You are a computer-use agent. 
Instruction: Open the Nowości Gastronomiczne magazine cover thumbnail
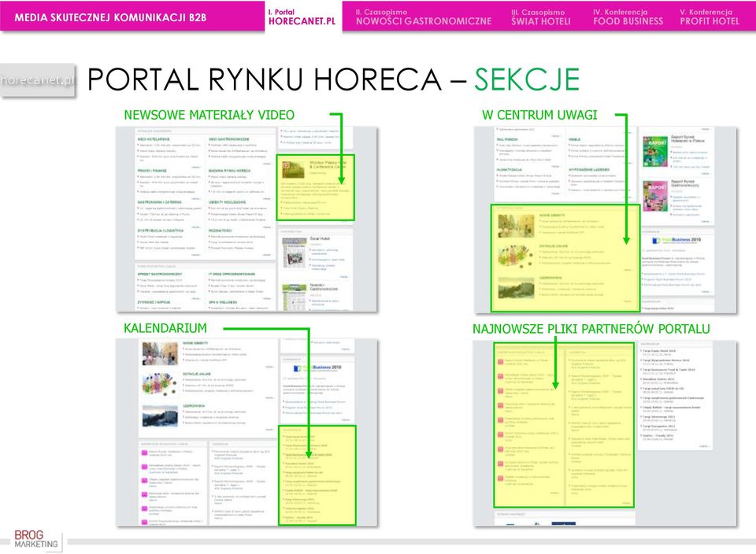(x=294, y=297)
